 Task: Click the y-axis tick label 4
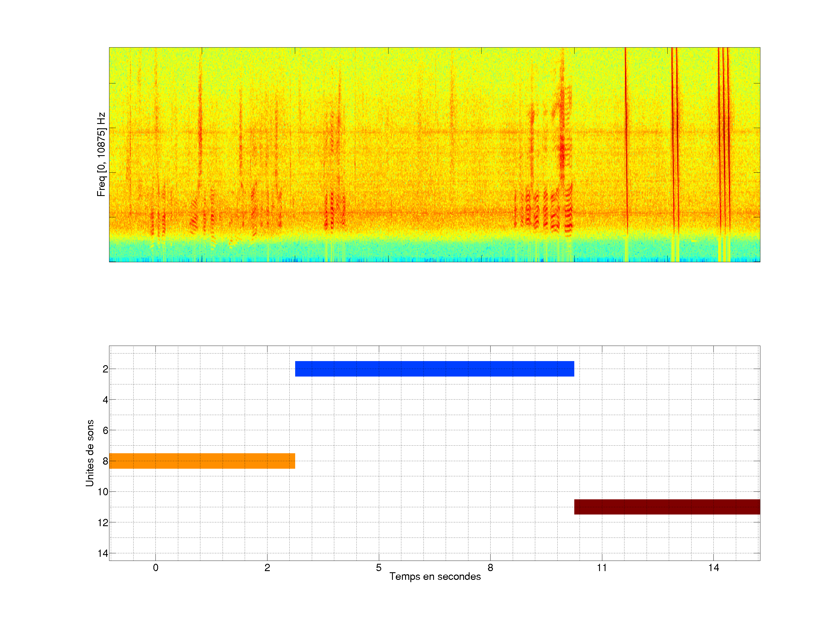(x=105, y=400)
